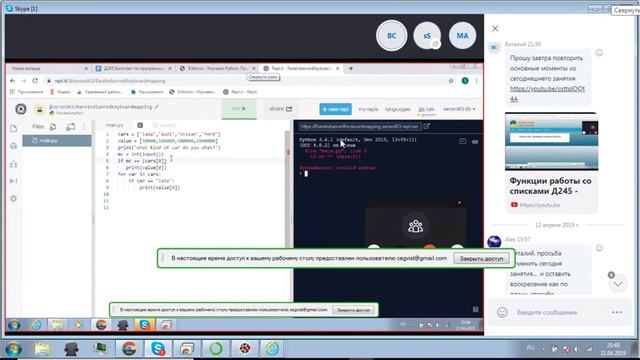This screenshot has height=360, width=640.
Task: Close the Skype chat side panel
Action: pos(495,28)
